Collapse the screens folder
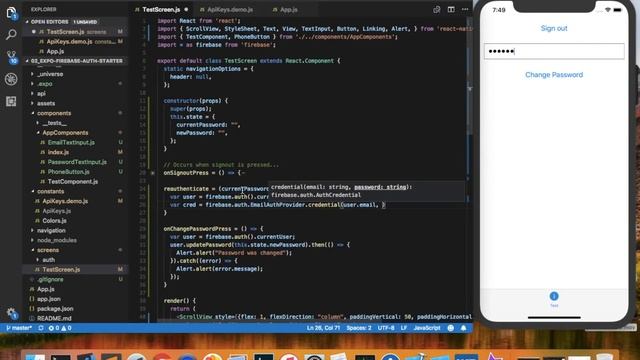 click(48, 250)
